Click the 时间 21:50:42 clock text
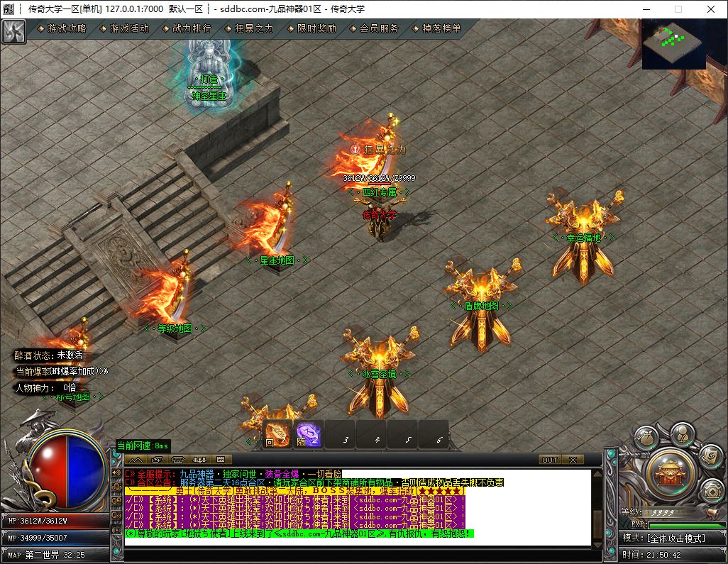The image size is (728, 564). click(x=652, y=555)
